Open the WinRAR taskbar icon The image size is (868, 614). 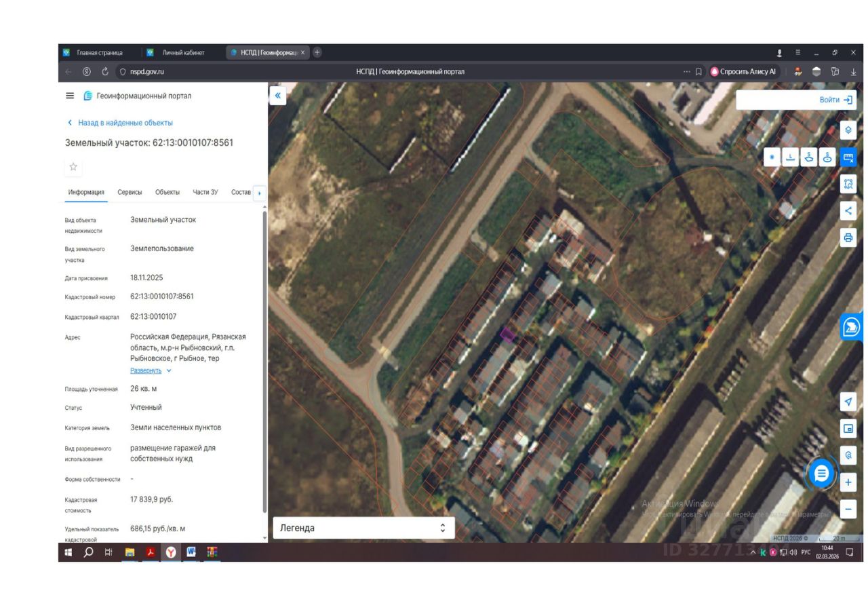click(212, 552)
